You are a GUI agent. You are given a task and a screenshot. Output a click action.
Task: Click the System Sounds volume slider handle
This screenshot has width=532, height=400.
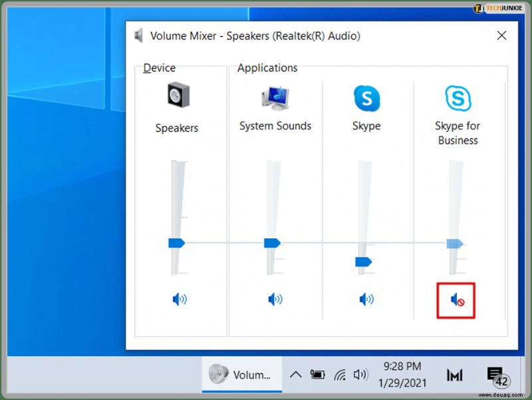(x=272, y=243)
